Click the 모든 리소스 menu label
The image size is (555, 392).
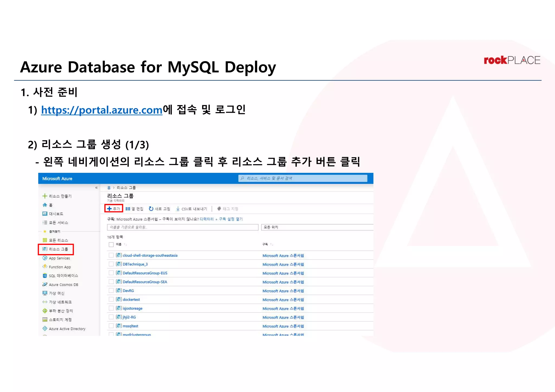(x=58, y=240)
